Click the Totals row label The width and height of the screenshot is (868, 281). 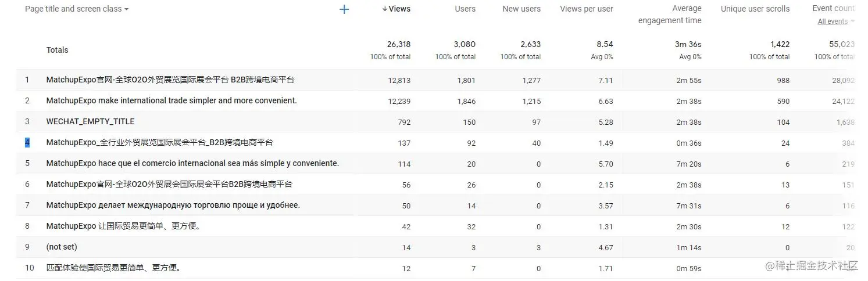click(x=57, y=51)
